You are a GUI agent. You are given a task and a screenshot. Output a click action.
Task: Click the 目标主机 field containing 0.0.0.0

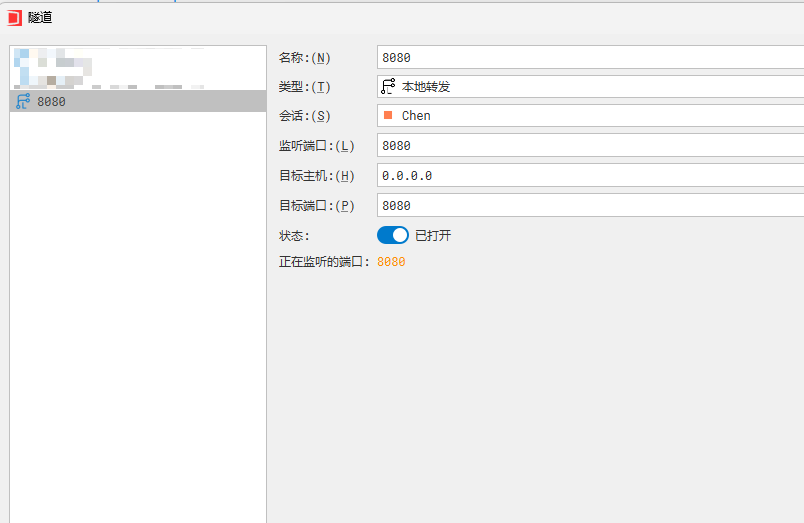590,176
